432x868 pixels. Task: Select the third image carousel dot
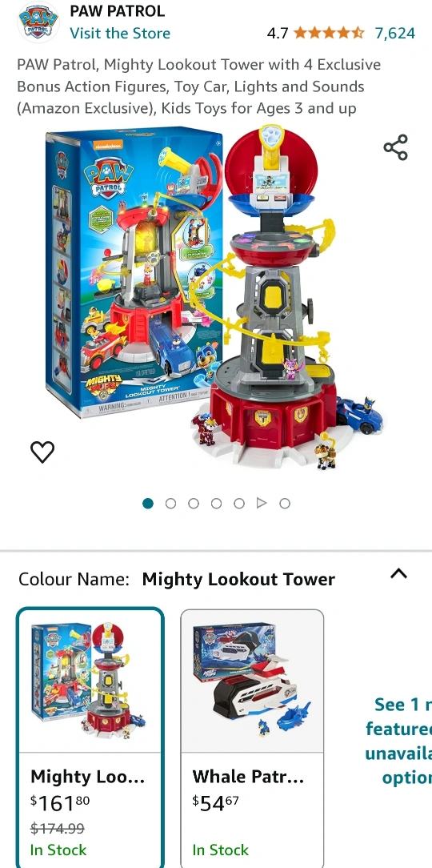[193, 503]
